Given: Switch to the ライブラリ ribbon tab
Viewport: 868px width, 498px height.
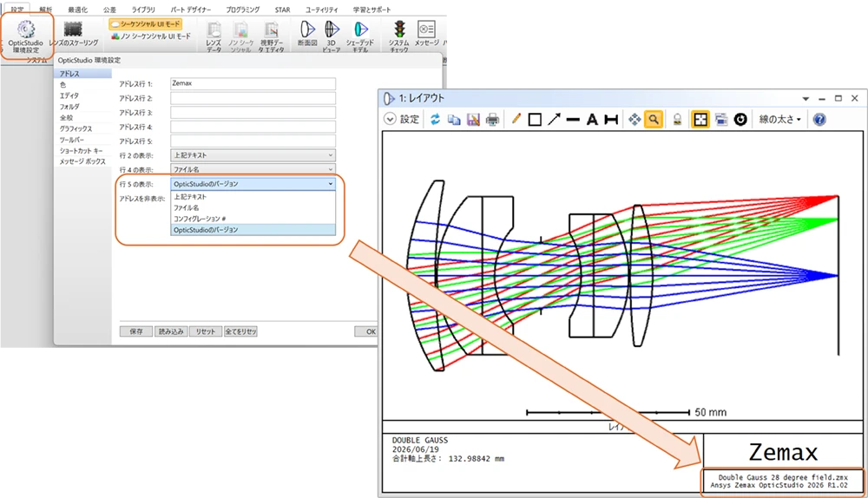Looking at the screenshot, I should coord(143,10).
